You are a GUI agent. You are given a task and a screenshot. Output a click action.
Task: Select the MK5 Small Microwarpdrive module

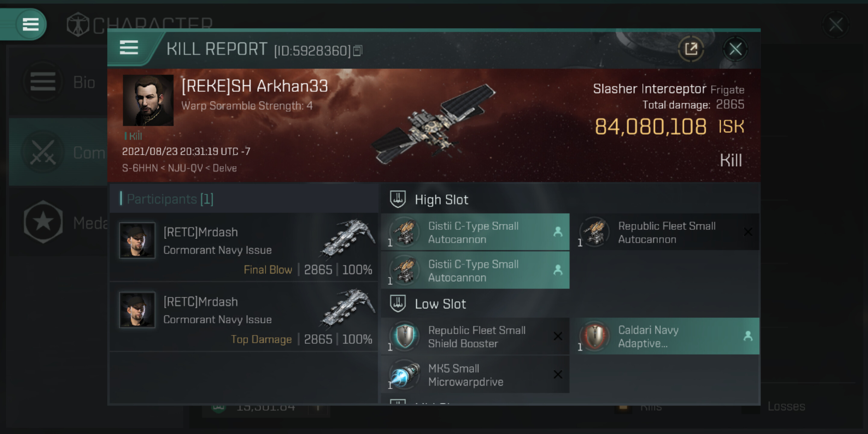pyautogui.click(x=475, y=375)
